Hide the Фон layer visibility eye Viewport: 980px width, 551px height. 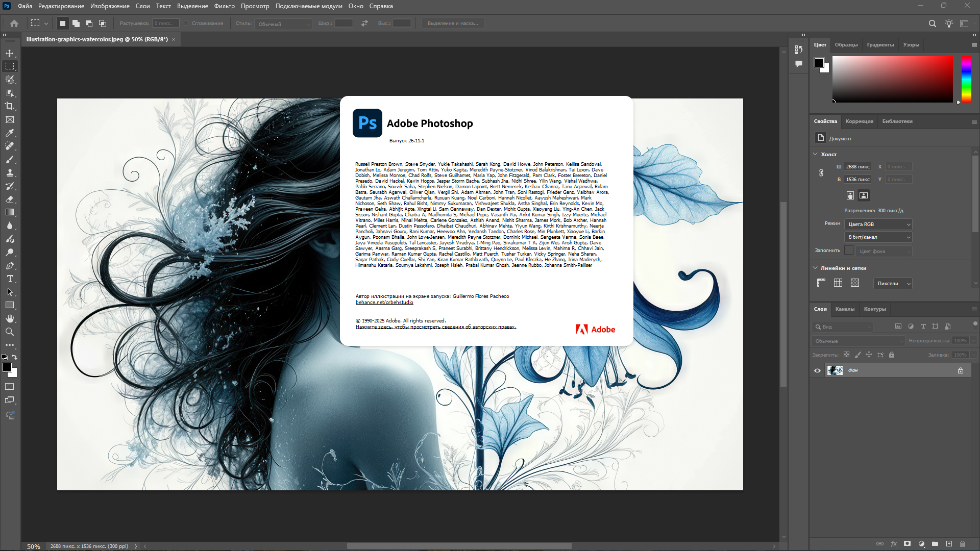tap(817, 370)
